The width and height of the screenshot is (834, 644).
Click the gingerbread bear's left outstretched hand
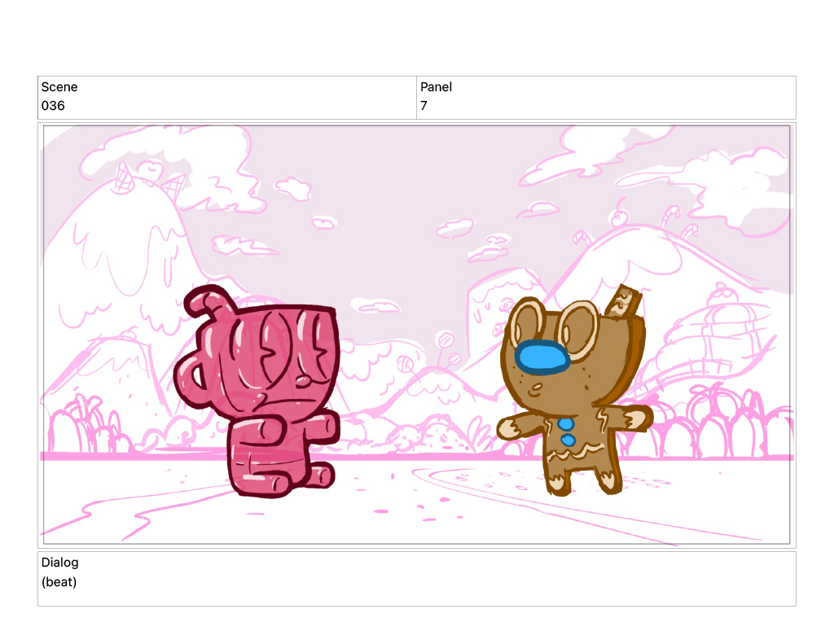tap(511, 427)
